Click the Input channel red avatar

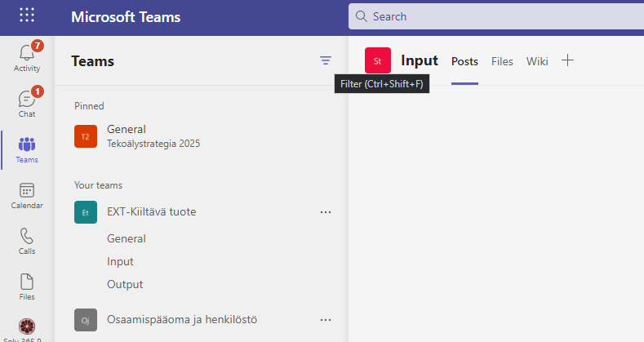click(378, 60)
